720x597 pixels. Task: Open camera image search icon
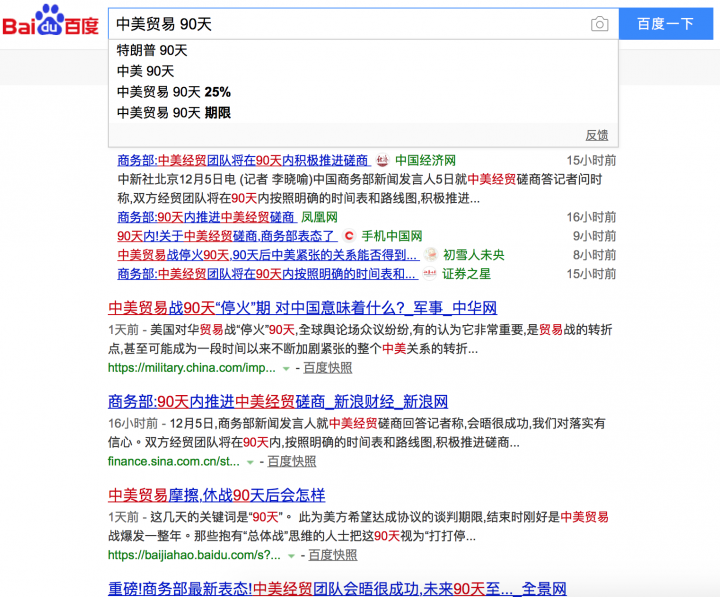click(x=599, y=24)
